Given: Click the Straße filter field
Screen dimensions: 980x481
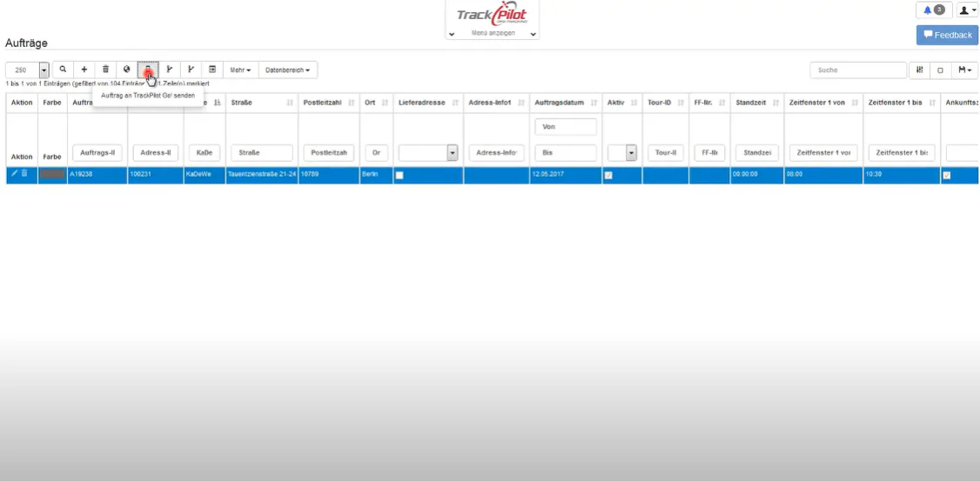Looking at the screenshot, I should pyautogui.click(x=262, y=152).
